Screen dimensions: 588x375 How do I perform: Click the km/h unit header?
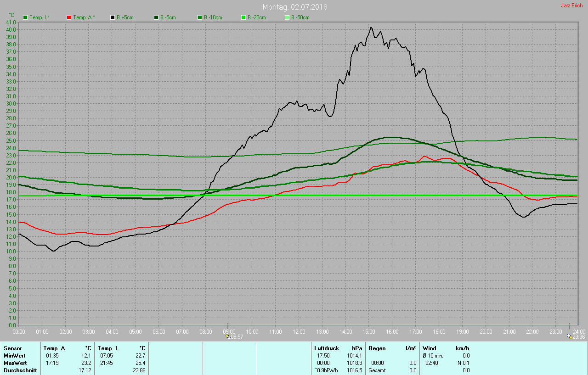[x=463, y=348]
